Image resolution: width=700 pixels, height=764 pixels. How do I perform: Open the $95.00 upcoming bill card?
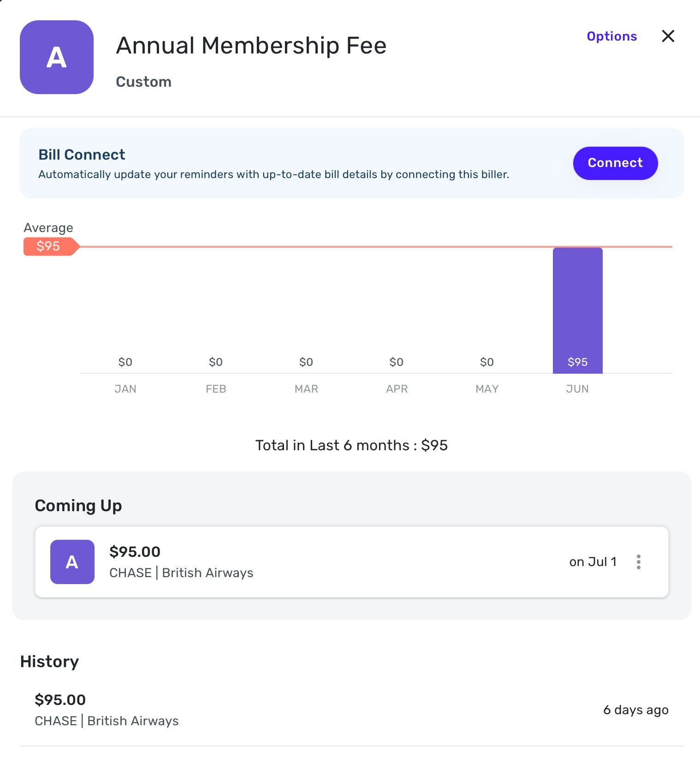[x=351, y=561]
